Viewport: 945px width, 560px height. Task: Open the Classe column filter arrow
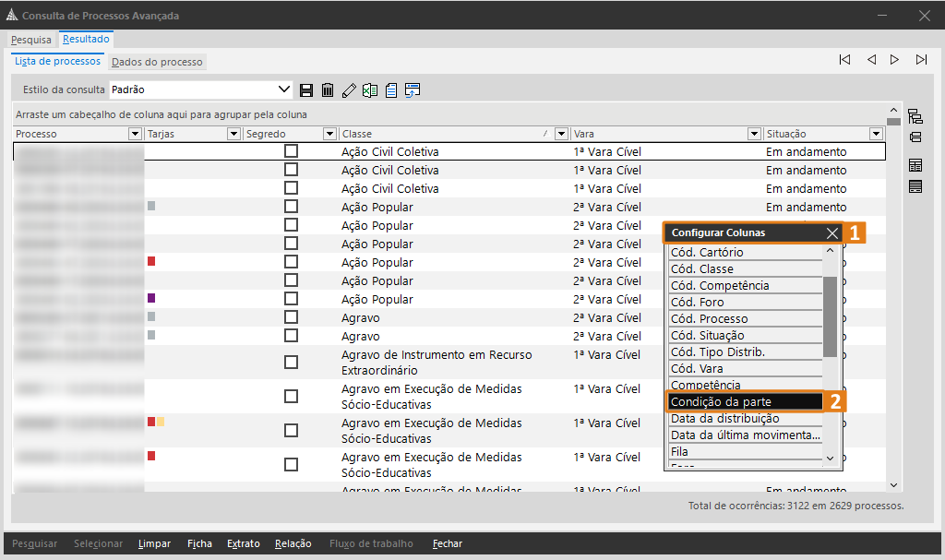561,134
